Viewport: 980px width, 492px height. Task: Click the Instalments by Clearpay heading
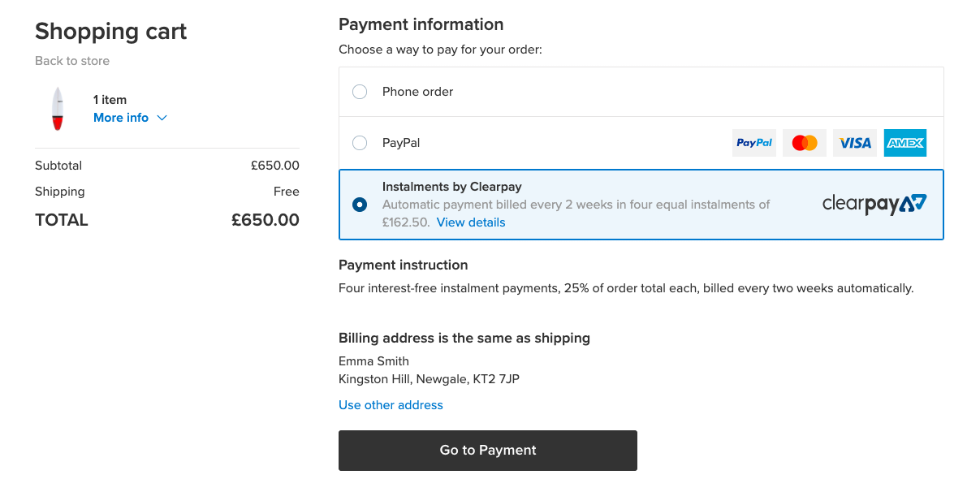[x=452, y=186]
